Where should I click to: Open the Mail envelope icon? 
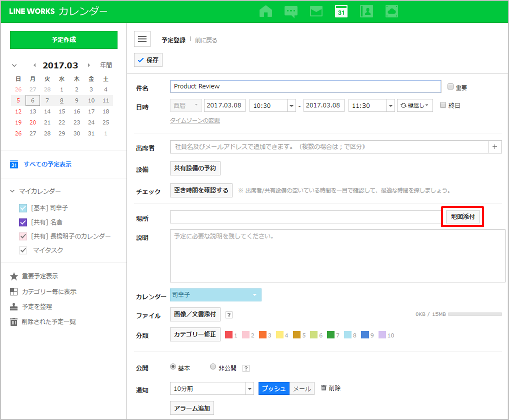click(x=316, y=11)
